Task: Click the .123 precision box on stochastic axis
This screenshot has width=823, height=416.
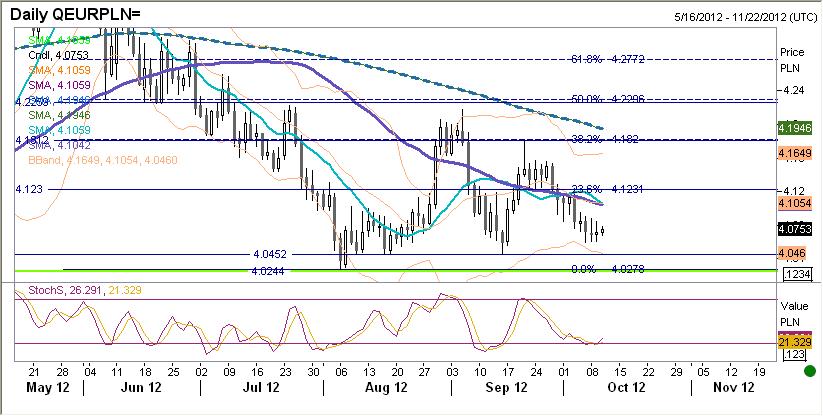Action: (x=794, y=355)
